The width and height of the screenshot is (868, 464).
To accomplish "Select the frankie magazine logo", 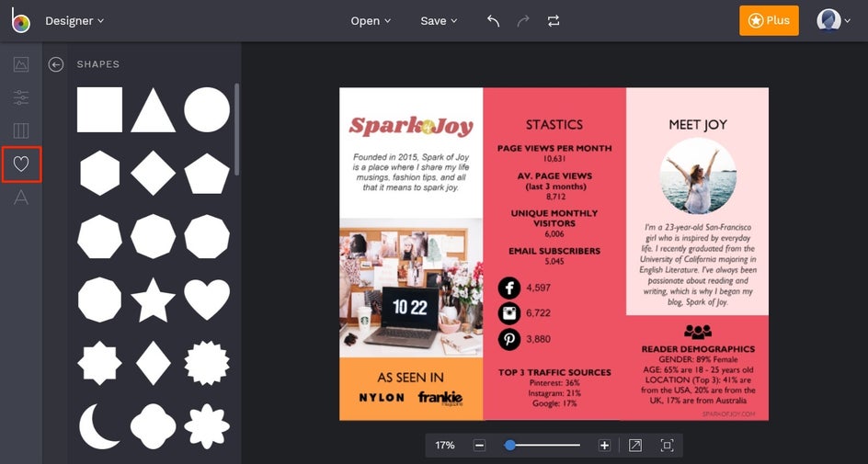I will coord(440,398).
